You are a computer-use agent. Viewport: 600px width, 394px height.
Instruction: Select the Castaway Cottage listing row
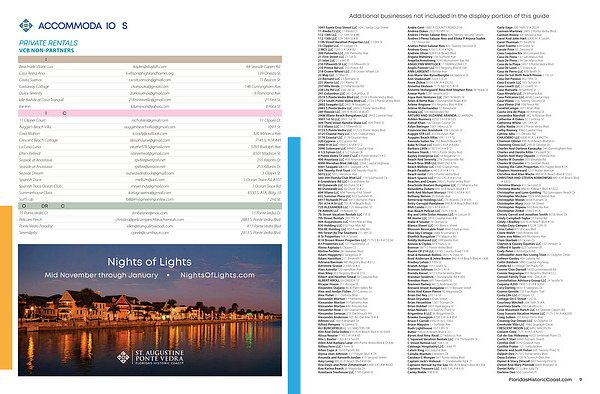tap(150, 86)
